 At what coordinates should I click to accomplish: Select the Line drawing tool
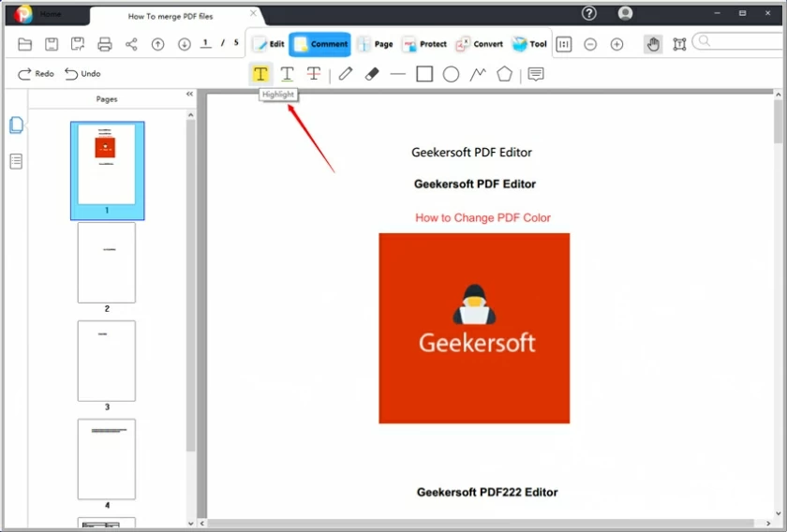coord(397,74)
